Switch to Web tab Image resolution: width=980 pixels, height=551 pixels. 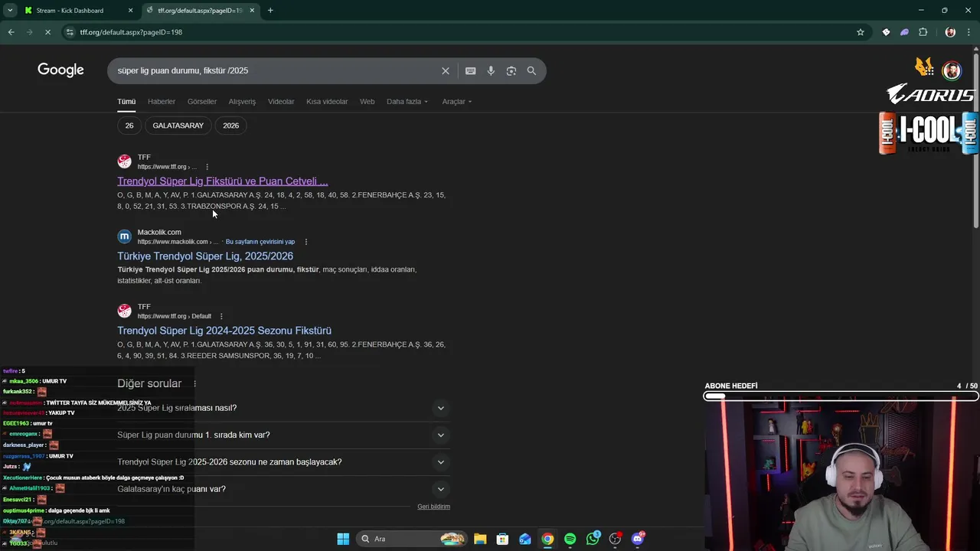pyautogui.click(x=367, y=102)
